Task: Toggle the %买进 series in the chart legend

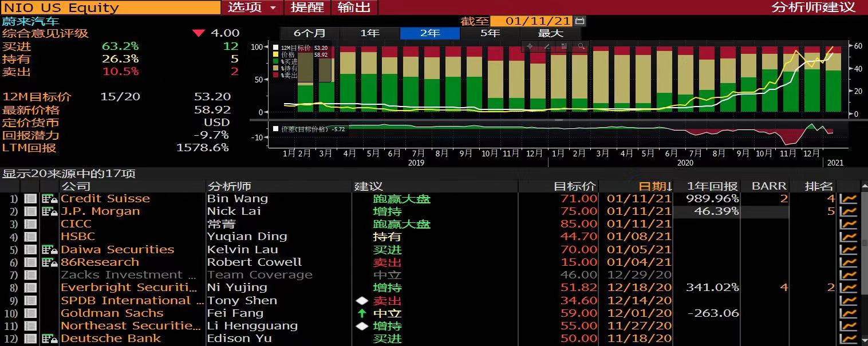Action: (x=286, y=62)
